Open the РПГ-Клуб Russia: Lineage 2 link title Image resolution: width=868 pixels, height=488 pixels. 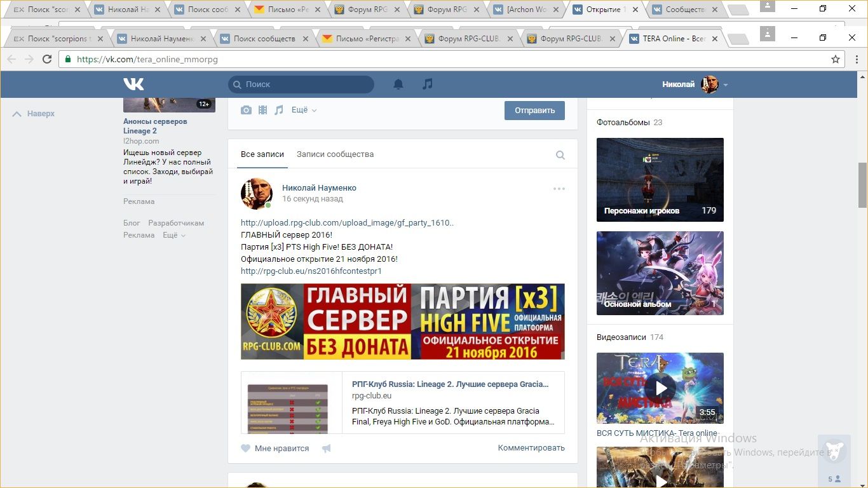450,384
